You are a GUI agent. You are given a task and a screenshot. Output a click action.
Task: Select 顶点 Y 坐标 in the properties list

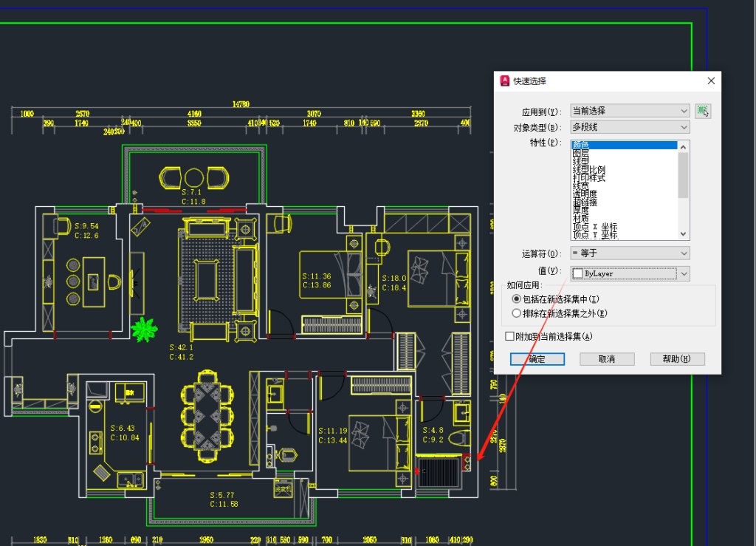[x=595, y=235]
